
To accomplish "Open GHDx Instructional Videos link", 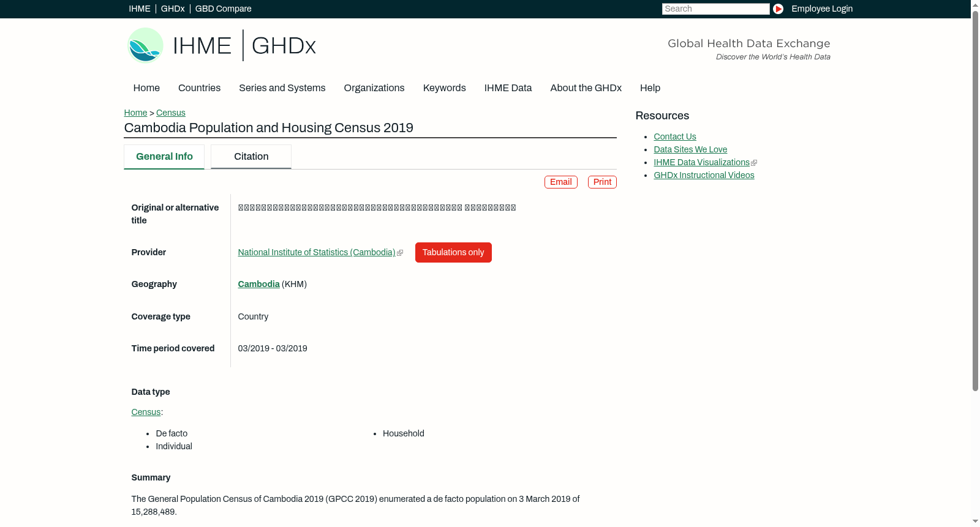I will pyautogui.click(x=704, y=175).
